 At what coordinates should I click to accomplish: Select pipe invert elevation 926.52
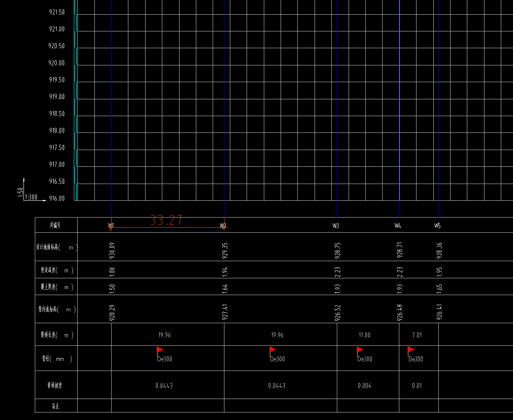(338, 312)
